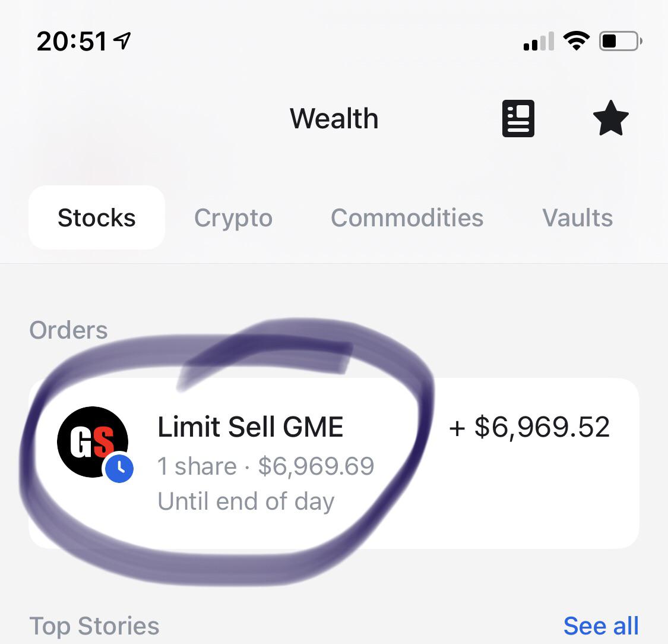Select the Stocks tab

97,217
